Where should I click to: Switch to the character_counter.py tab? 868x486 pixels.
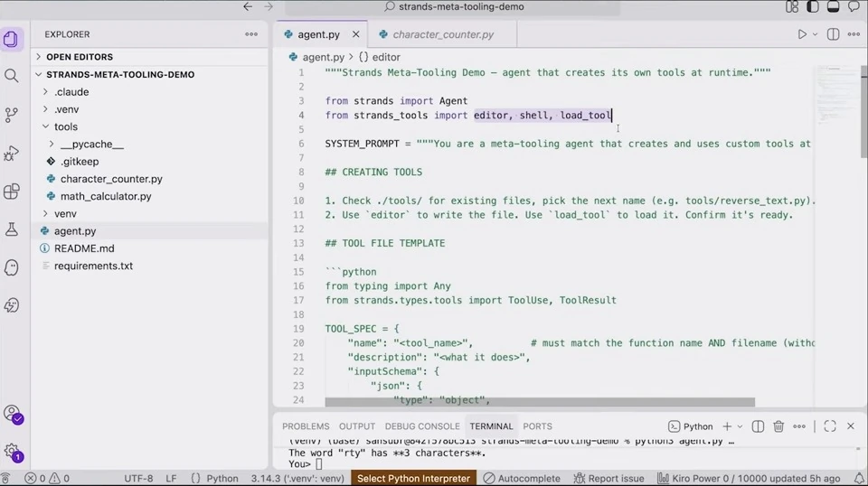point(443,34)
